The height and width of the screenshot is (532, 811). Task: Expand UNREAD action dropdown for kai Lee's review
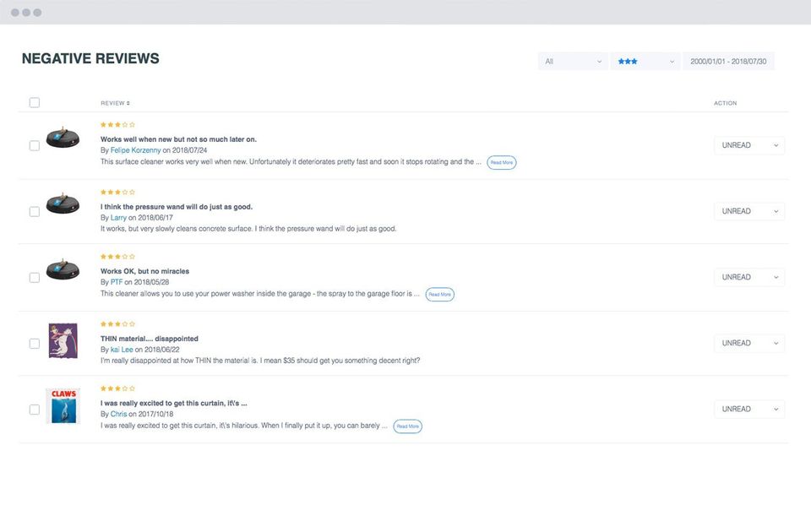749,343
